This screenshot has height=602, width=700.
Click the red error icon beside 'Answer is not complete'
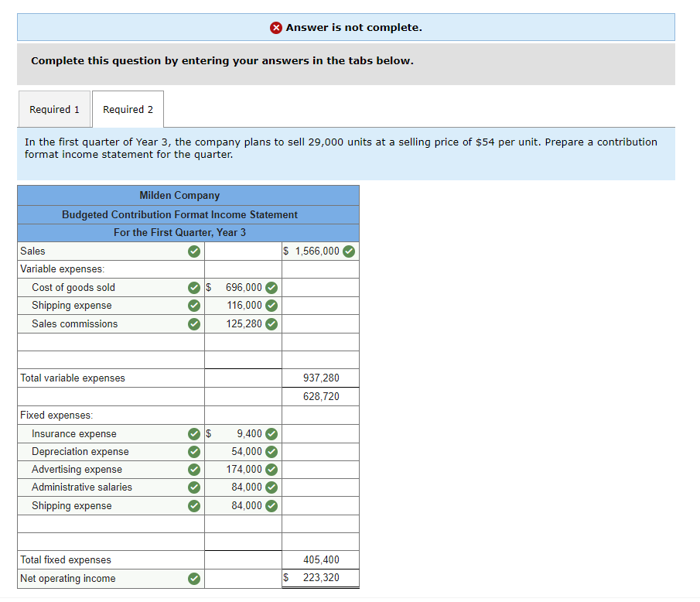[276, 28]
